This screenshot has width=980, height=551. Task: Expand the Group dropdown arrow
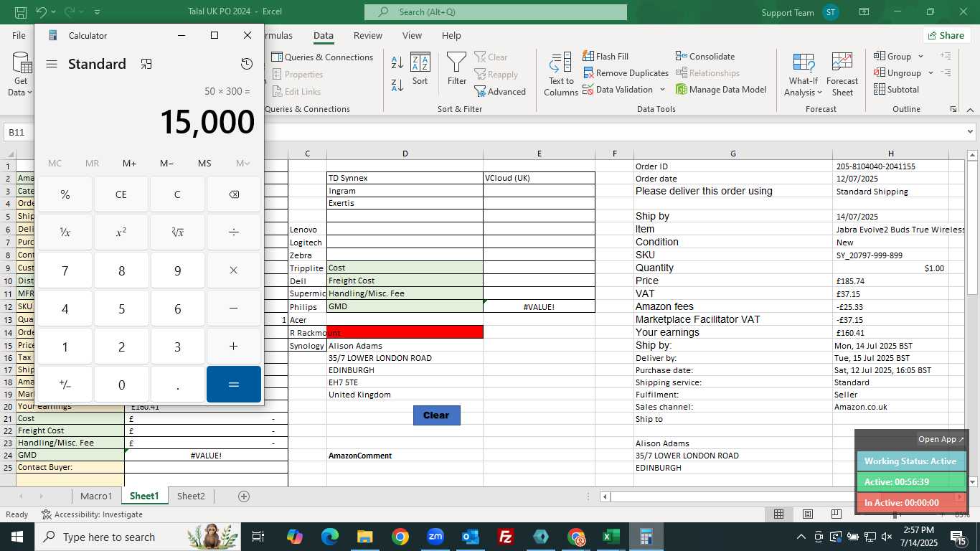[921, 56]
